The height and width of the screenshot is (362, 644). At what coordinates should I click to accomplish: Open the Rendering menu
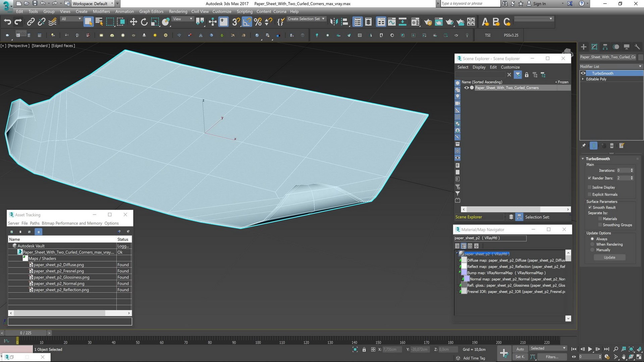tap(178, 11)
